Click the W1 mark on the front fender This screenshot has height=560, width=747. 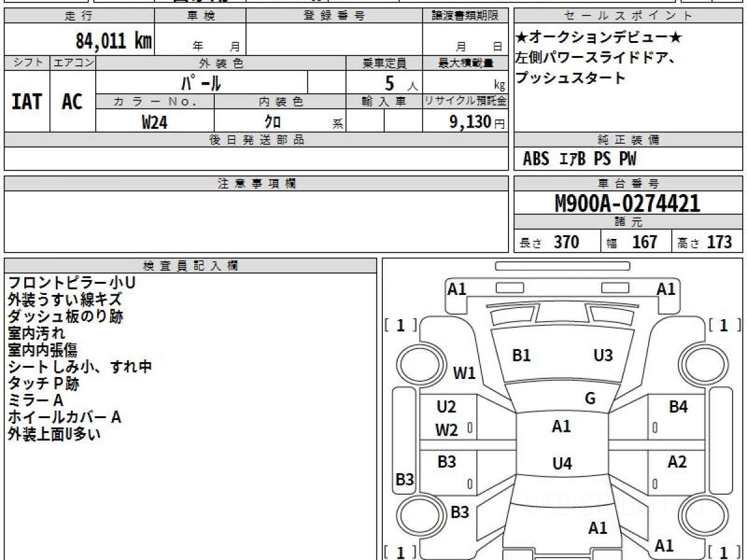[464, 373]
